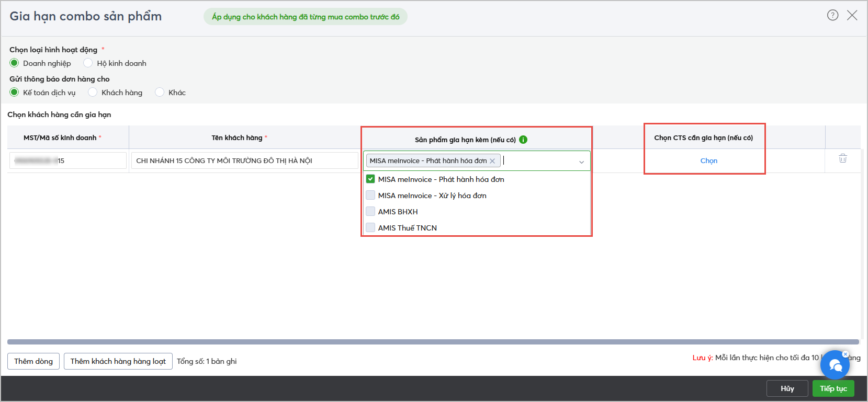The height and width of the screenshot is (402, 868).
Task: Choose Kế toán dịch vụ radio option
Action: coord(14,93)
